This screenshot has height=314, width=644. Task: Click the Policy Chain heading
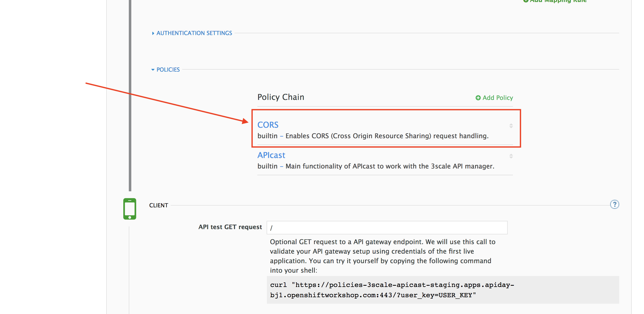pos(281,97)
